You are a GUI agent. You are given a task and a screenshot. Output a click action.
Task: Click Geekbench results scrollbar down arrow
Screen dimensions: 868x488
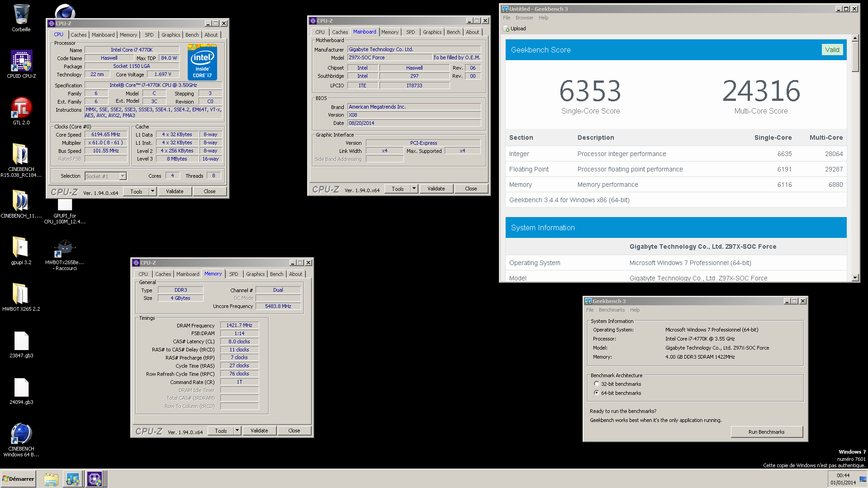[855, 278]
